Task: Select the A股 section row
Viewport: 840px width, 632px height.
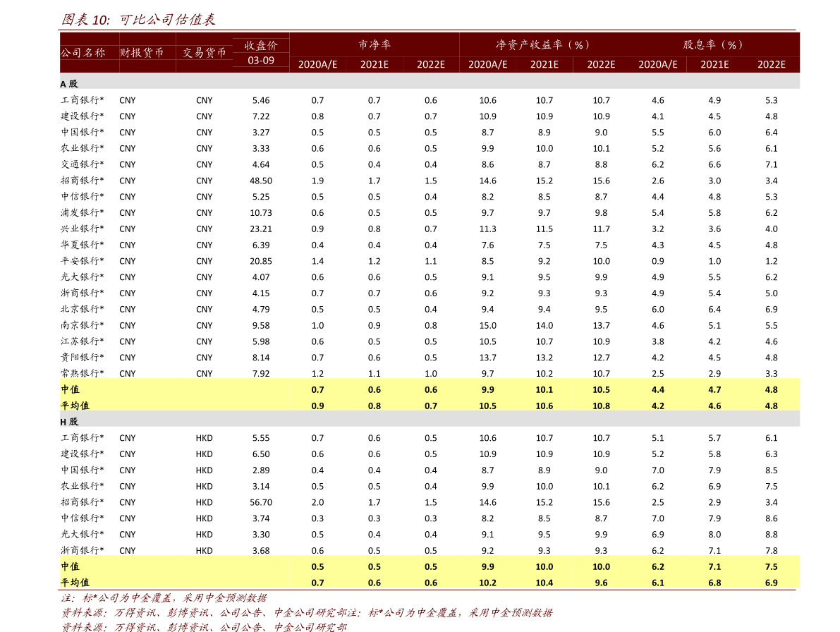Action: 430,83
